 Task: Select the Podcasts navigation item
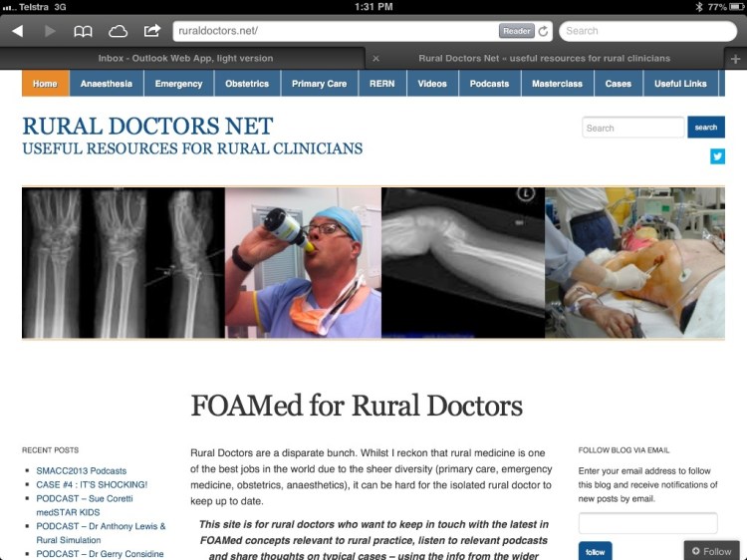(x=489, y=84)
